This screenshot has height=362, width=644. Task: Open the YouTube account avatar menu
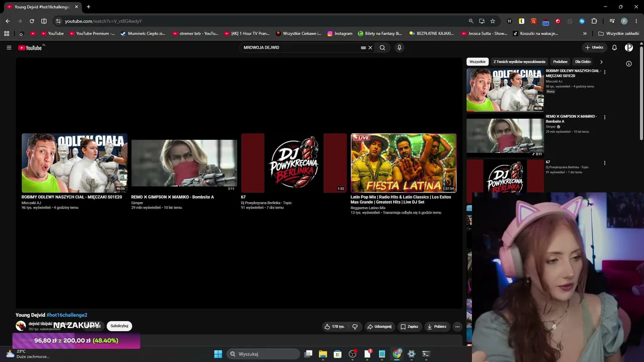(x=629, y=48)
